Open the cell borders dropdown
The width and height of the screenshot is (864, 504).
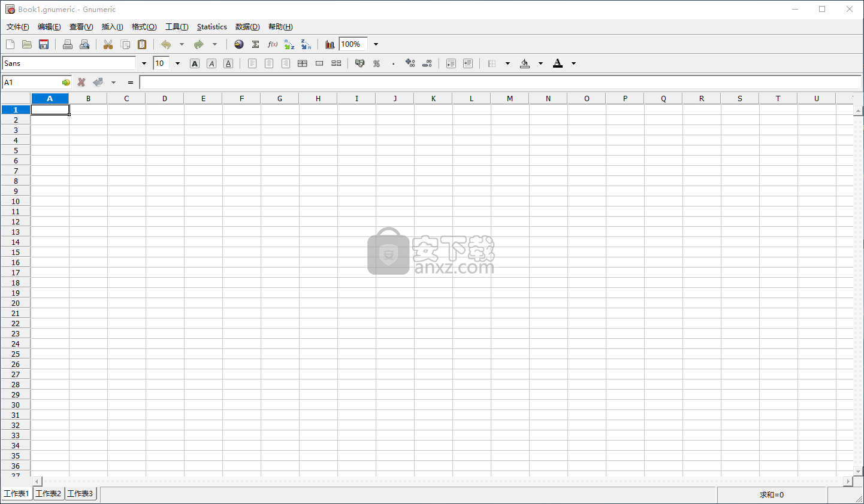click(508, 63)
